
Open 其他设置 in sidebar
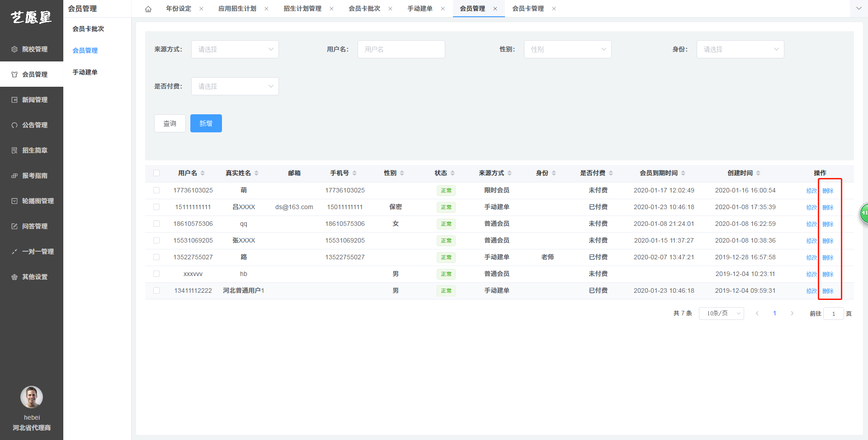(x=31, y=277)
